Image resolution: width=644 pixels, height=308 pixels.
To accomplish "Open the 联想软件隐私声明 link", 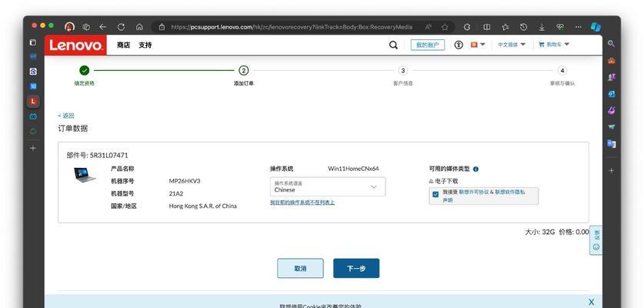I will tap(510, 192).
